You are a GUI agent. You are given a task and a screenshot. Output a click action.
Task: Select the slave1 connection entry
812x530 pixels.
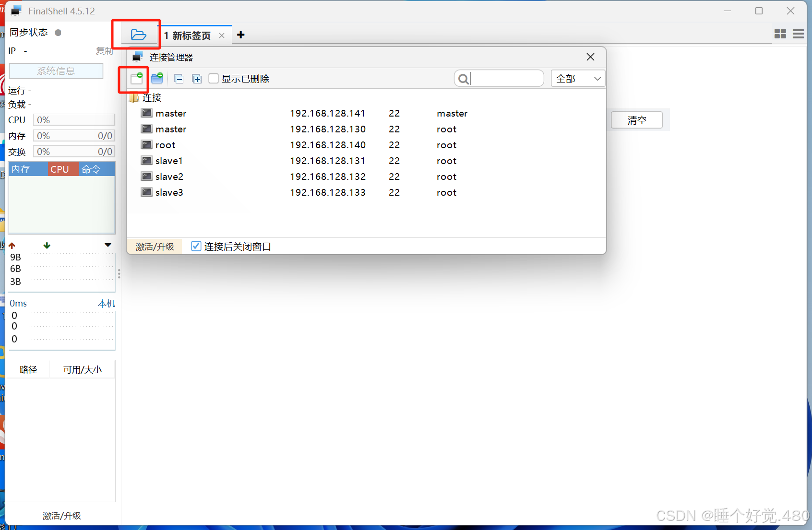[x=168, y=160]
